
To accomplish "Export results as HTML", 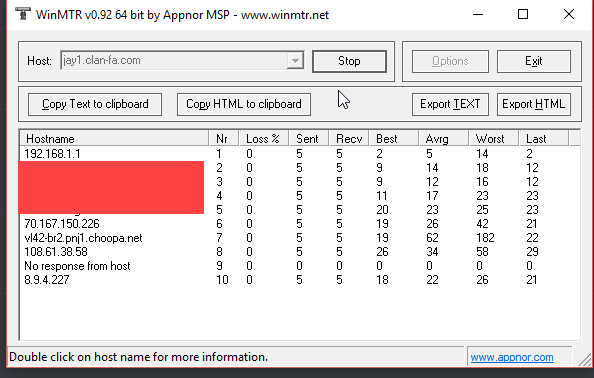I will [533, 104].
